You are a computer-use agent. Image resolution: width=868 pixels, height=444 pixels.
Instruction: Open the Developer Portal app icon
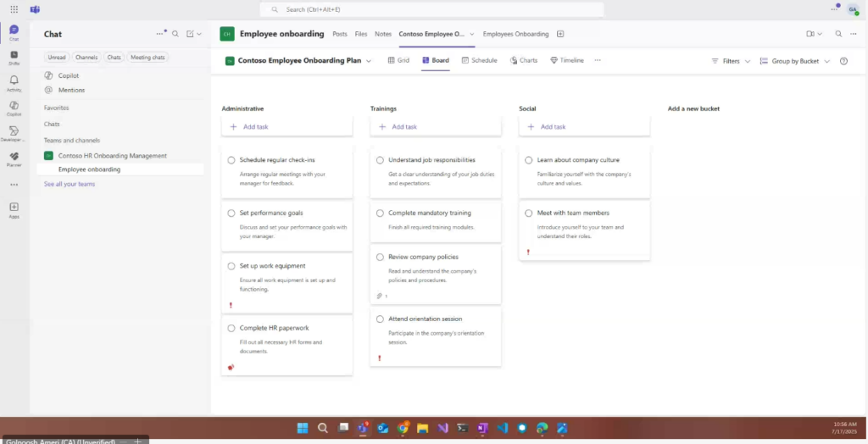[x=14, y=133]
